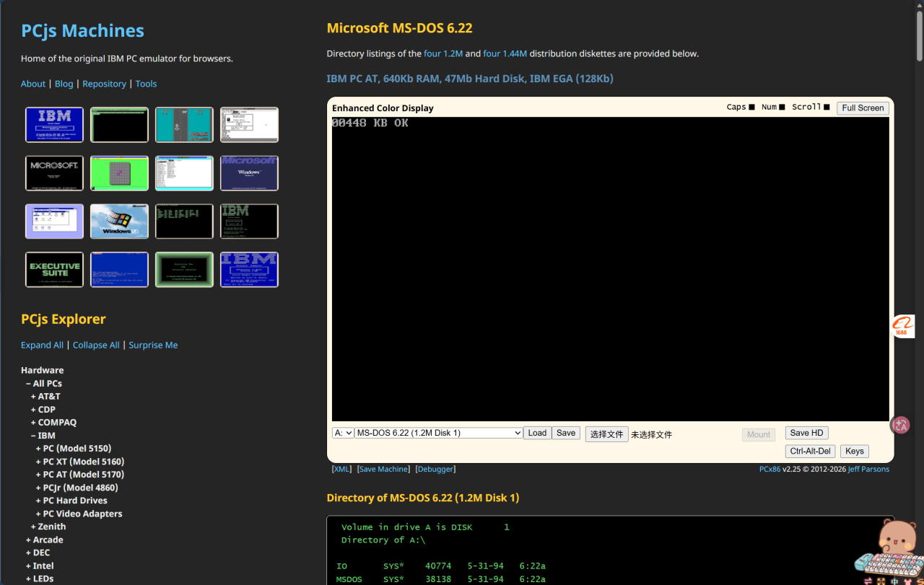
Task: Click the pink translate floating icon
Action: [x=901, y=425]
